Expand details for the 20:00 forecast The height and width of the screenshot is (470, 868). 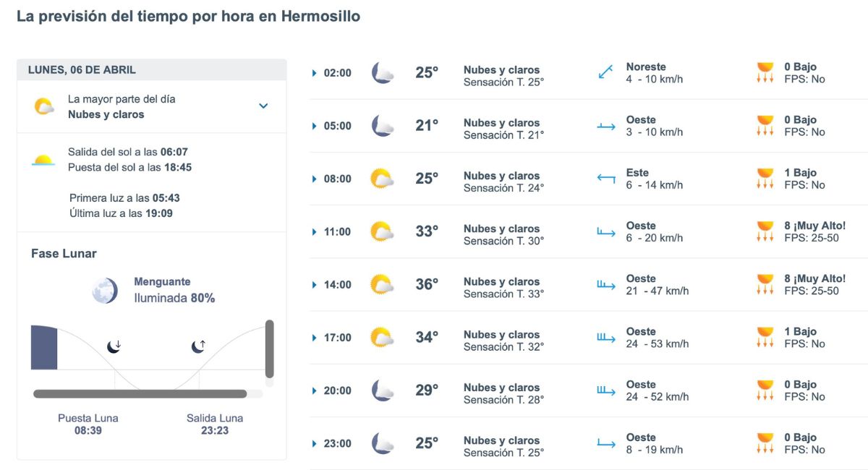click(x=313, y=390)
